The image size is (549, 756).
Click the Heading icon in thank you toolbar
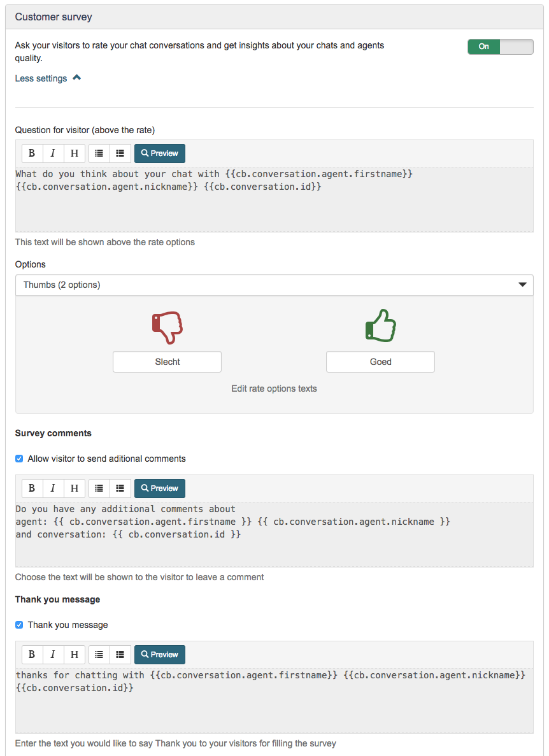tap(74, 654)
